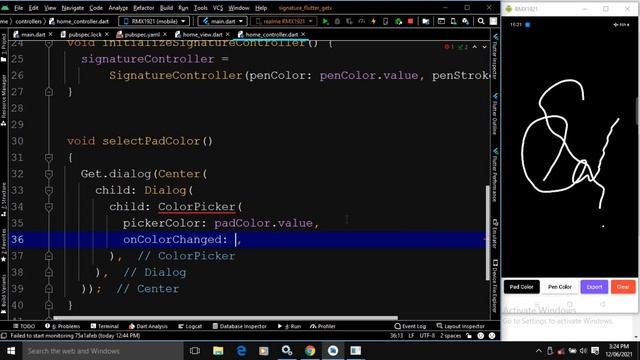The image size is (640, 360).
Task: Open the Navigate menu
Action: 72,8
